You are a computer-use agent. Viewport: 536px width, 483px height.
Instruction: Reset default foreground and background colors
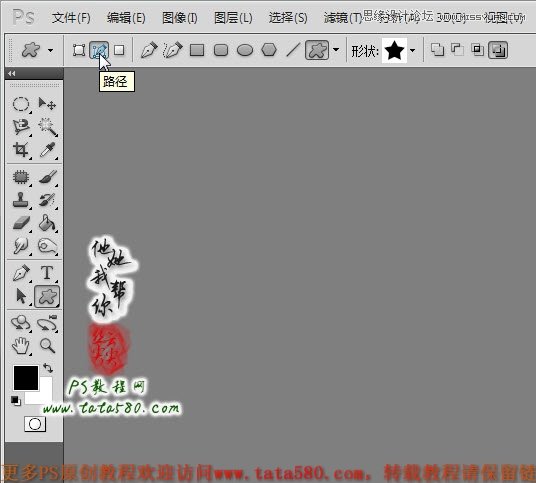[15, 400]
